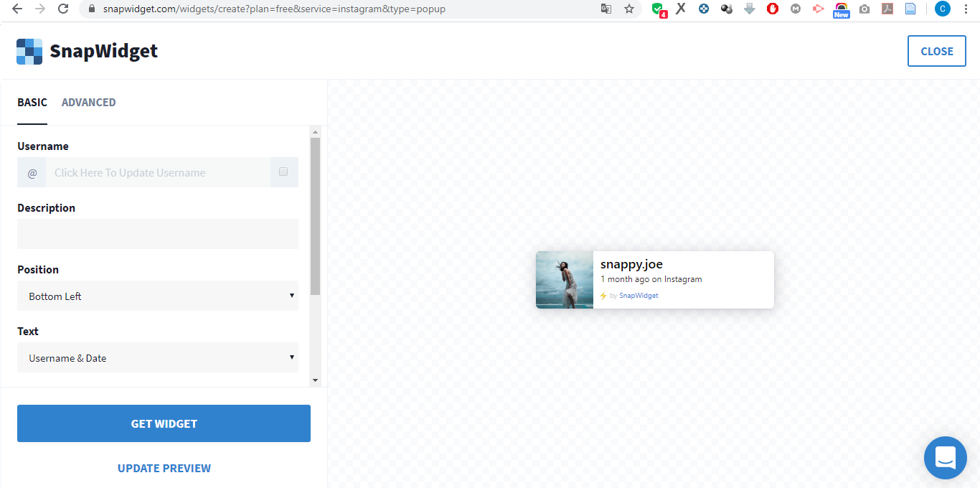This screenshot has height=488, width=980.
Task: Open the green shield extension with badge 4
Action: (x=659, y=10)
